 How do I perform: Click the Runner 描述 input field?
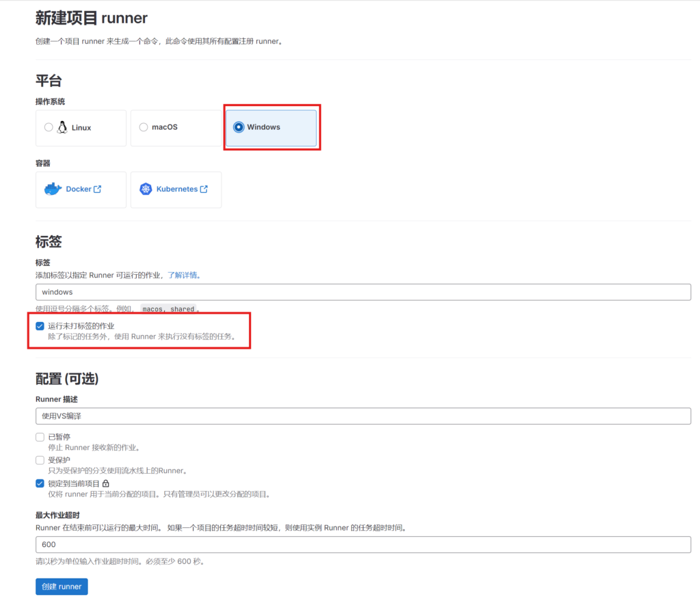point(363,416)
